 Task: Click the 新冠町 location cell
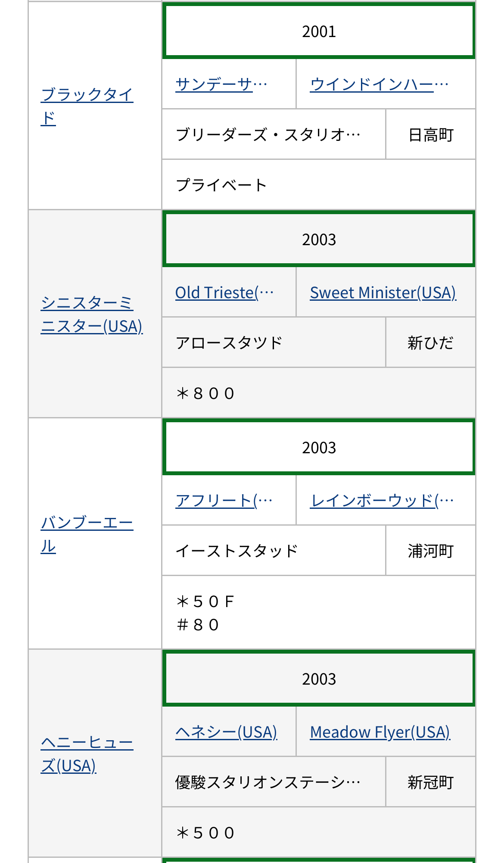click(430, 782)
